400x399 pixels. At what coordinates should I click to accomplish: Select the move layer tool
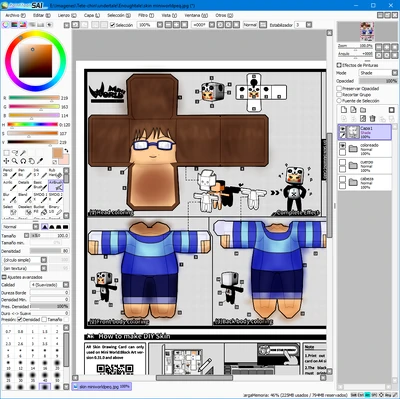click(6, 161)
